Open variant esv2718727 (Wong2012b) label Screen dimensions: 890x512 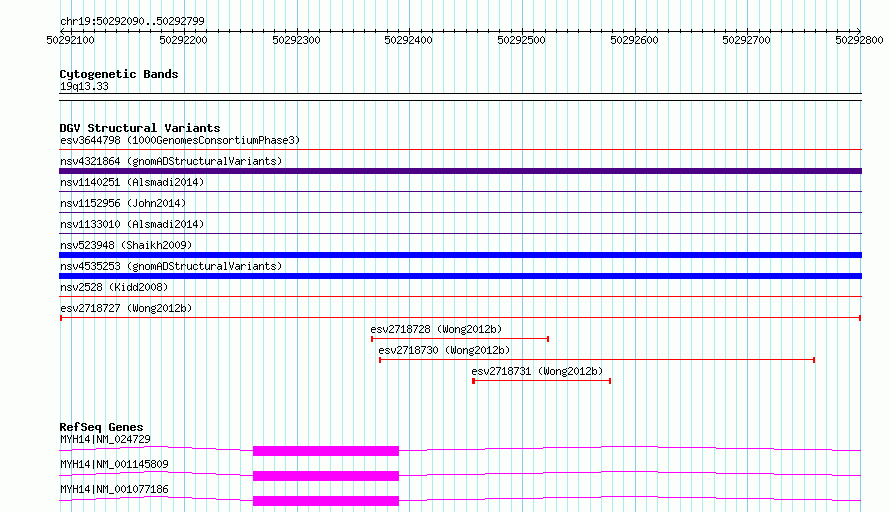pos(126,308)
